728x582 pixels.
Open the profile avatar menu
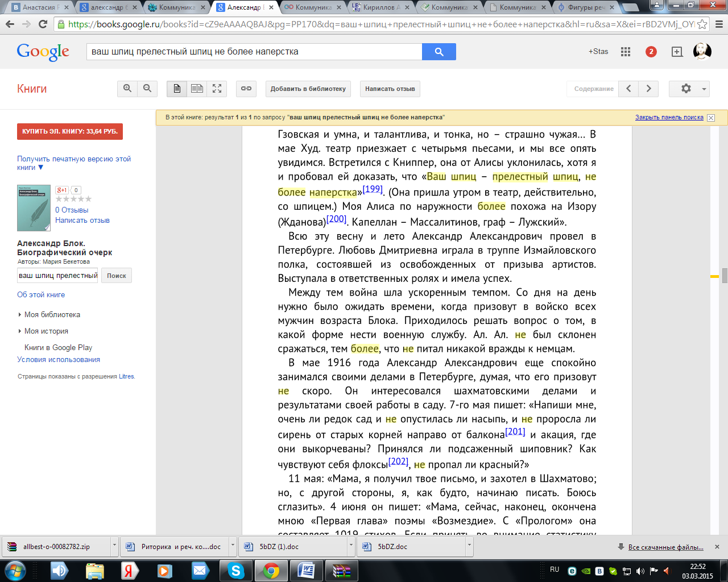pos(702,52)
